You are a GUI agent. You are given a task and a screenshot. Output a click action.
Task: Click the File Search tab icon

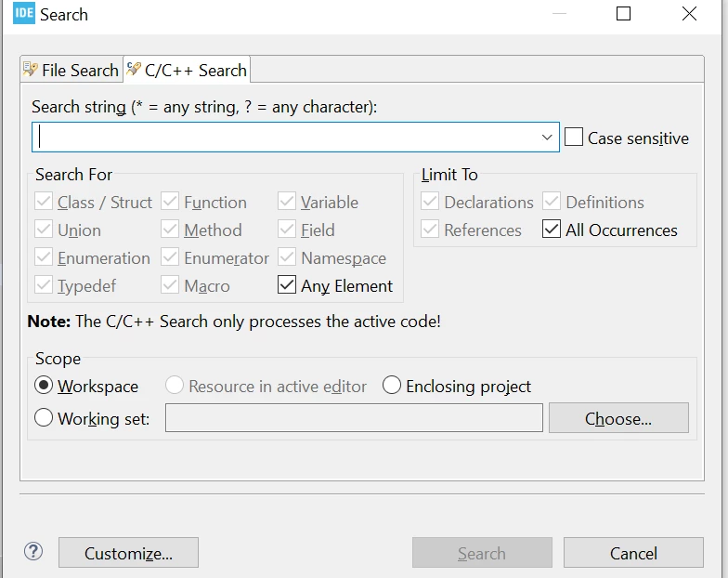point(31,69)
